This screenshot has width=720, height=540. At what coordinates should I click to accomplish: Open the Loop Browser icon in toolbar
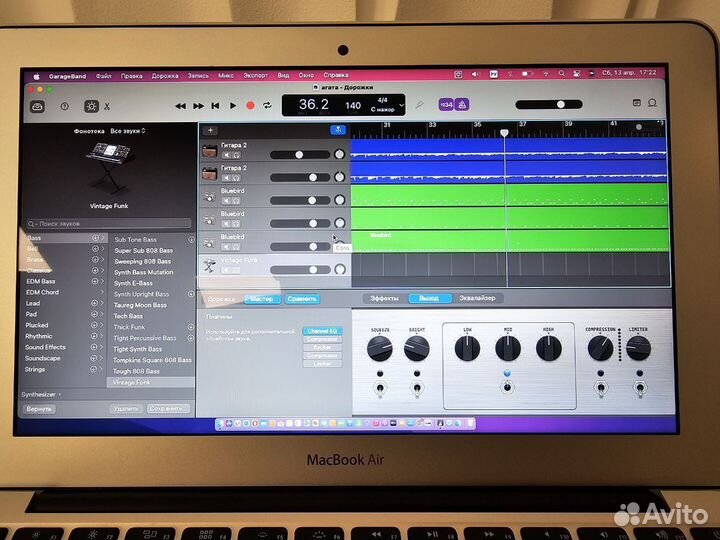pyautogui.click(x=652, y=103)
